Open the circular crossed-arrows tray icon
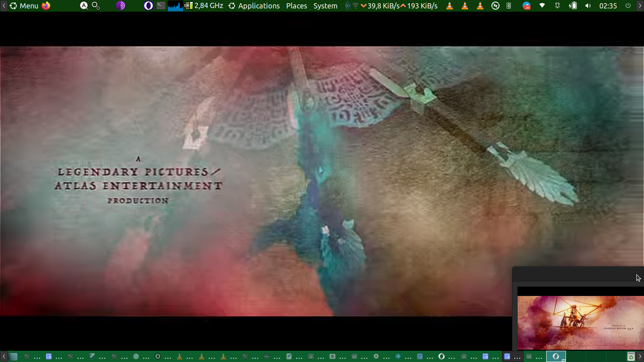644x362 pixels. click(x=495, y=6)
